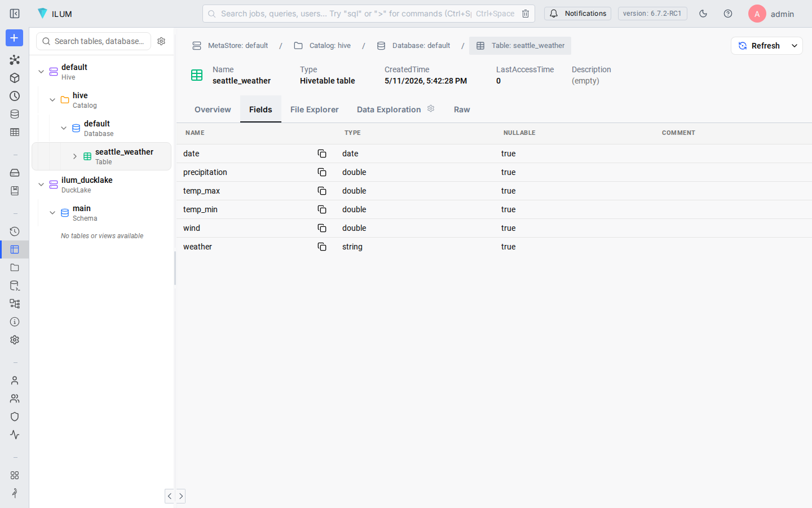812x508 pixels.
Task: Click the Table: seattle_weather breadcrumb
Action: click(520, 46)
